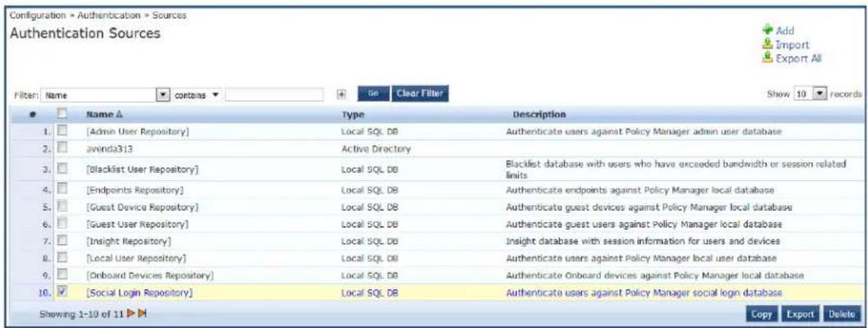Check the Guest User Repository checkbox
This screenshot has width=868, height=328.
pos(63,224)
